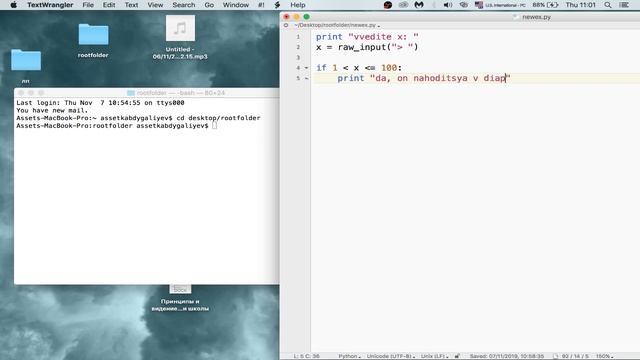Open the Scripts menu icon
The height and width of the screenshot is (360, 640).
[278, 5]
